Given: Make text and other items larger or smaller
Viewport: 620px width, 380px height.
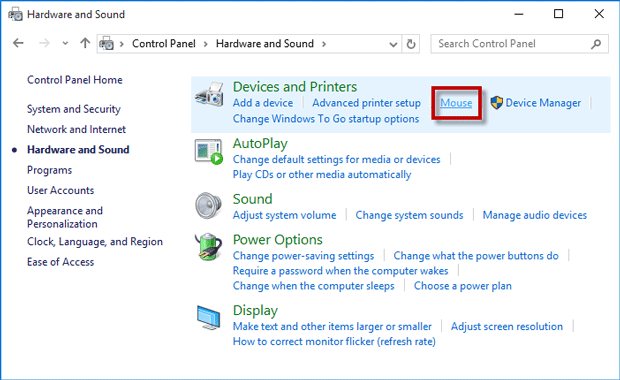Looking at the screenshot, I should pos(332,327).
